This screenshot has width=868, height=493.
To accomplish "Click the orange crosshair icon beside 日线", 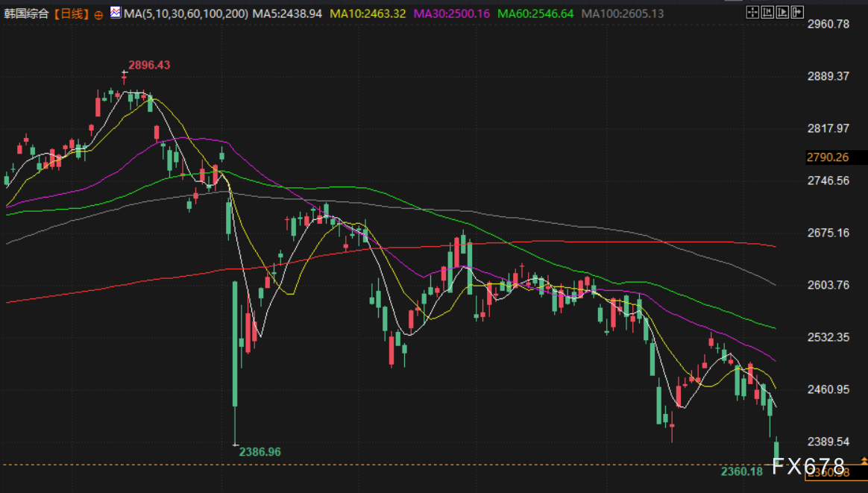I will pos(98,14).
